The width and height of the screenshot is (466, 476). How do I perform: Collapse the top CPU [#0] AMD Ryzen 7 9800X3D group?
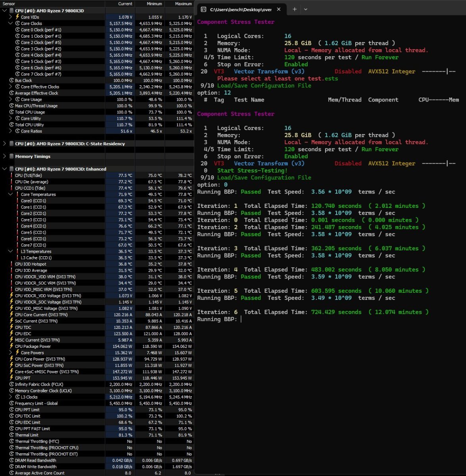tap(4, 11)
